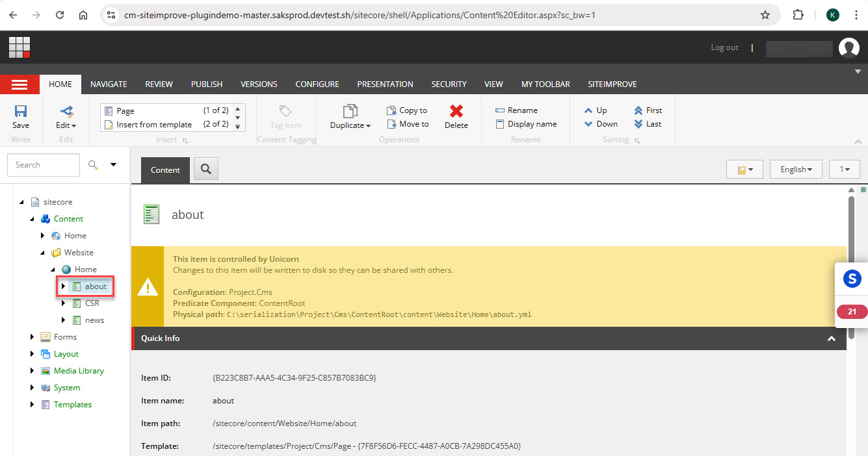Open the Duplicate tool
This screenshot has width=868, height=456.
350,118
